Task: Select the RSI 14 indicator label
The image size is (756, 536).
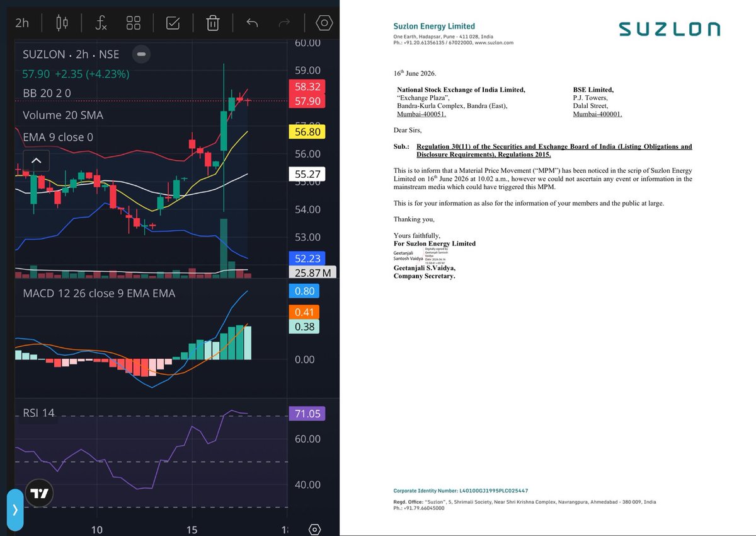Action: (38, 413)
